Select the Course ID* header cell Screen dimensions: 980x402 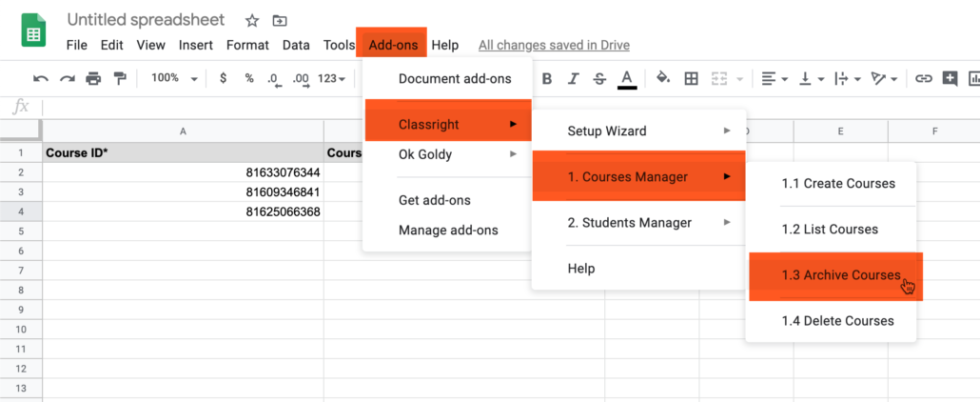click(x=183, y=152)
